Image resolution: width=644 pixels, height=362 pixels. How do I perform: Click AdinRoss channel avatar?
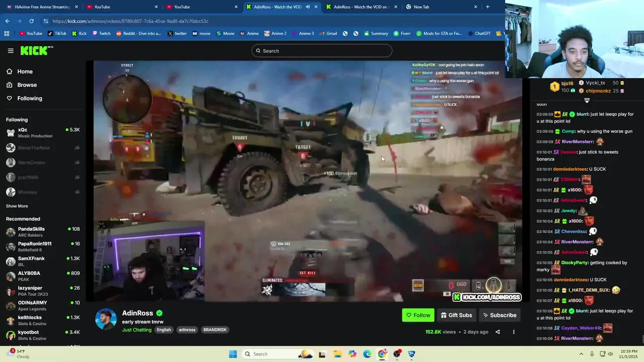click(106, 319)
